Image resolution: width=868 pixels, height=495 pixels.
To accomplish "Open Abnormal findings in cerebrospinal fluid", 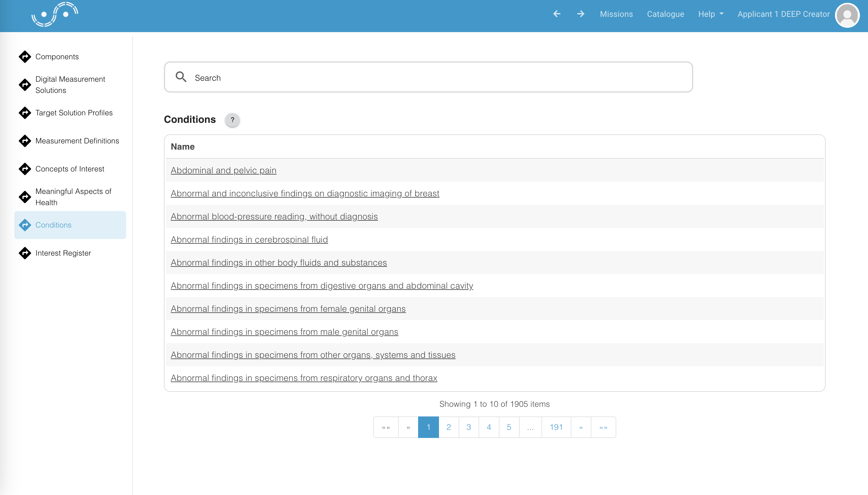I will pyautogui.click(x=249, y=240).
